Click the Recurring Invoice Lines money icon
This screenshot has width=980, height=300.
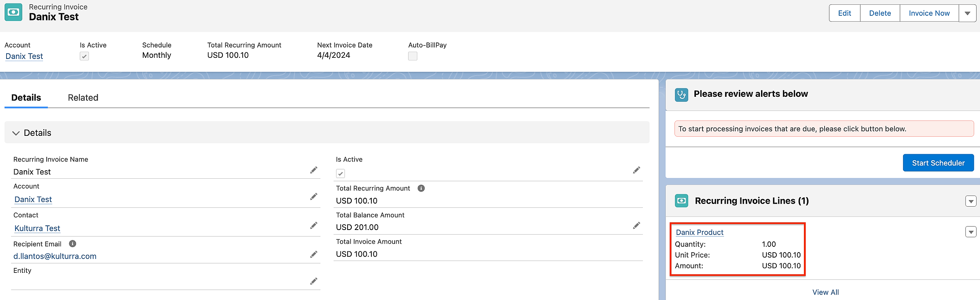681,201
